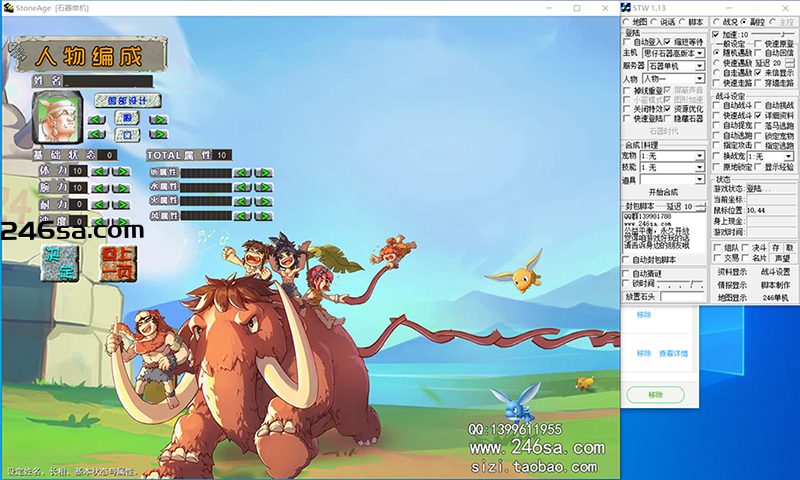The image size is (800, 480).
Task: Click the 放置石头 button
Action: [x=640, y=296]
